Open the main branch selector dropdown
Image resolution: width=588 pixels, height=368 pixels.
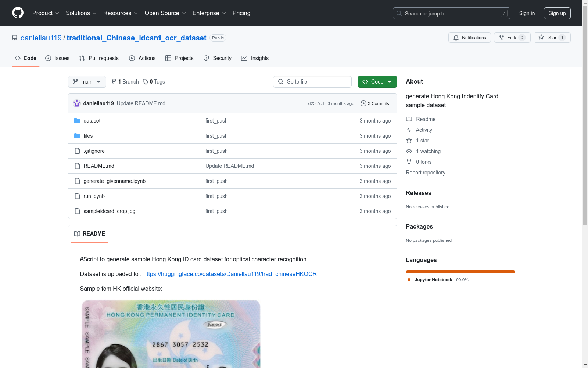[87, 82]
